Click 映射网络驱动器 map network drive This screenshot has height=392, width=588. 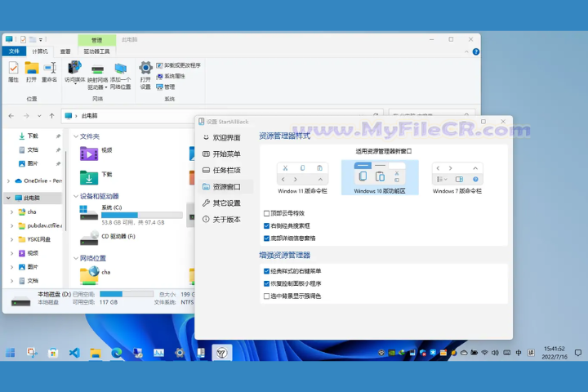[x=97, y=76]
